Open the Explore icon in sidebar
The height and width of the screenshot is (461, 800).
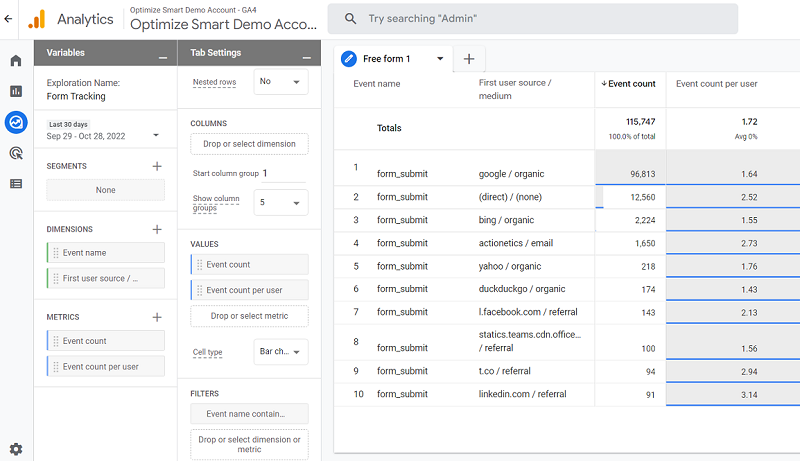16,122
